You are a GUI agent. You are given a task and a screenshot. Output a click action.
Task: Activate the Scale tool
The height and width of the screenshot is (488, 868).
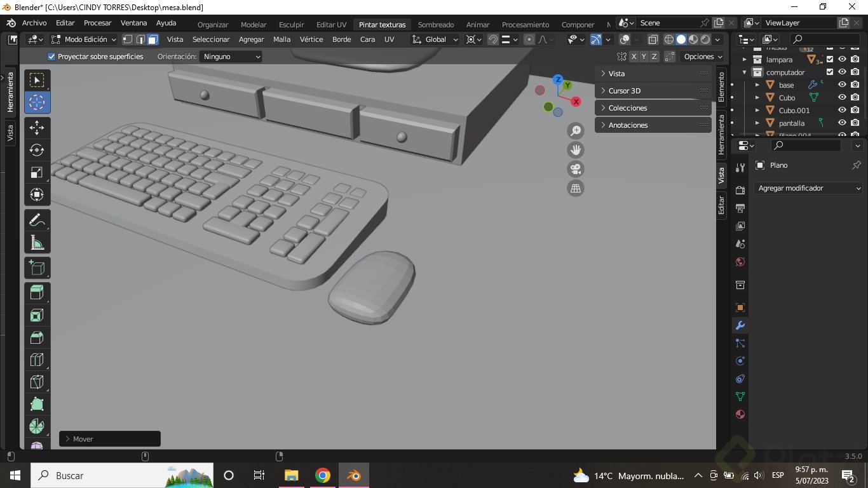click(x=37, y=172)
